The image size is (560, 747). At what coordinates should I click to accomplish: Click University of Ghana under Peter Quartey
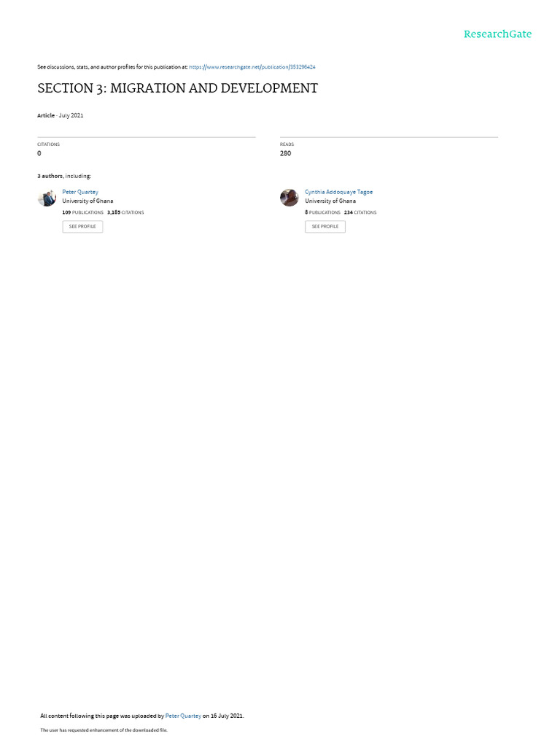[x=87, y=201]
